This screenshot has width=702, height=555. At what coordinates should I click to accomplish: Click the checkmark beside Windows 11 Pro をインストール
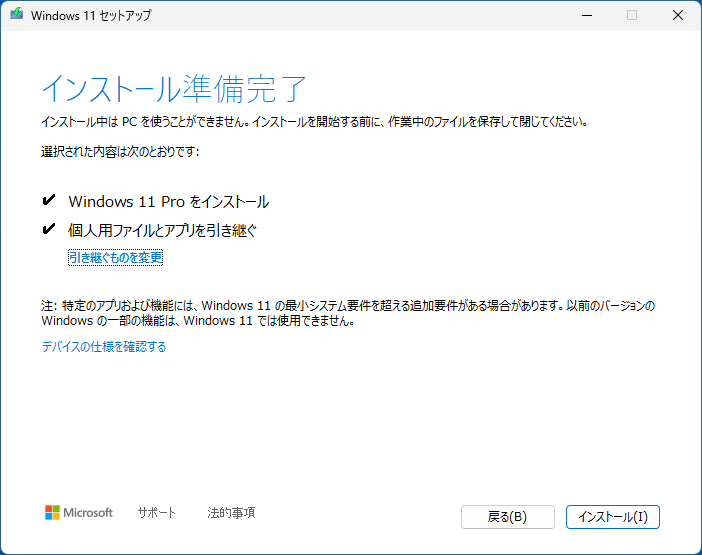(x=49, y=200)
